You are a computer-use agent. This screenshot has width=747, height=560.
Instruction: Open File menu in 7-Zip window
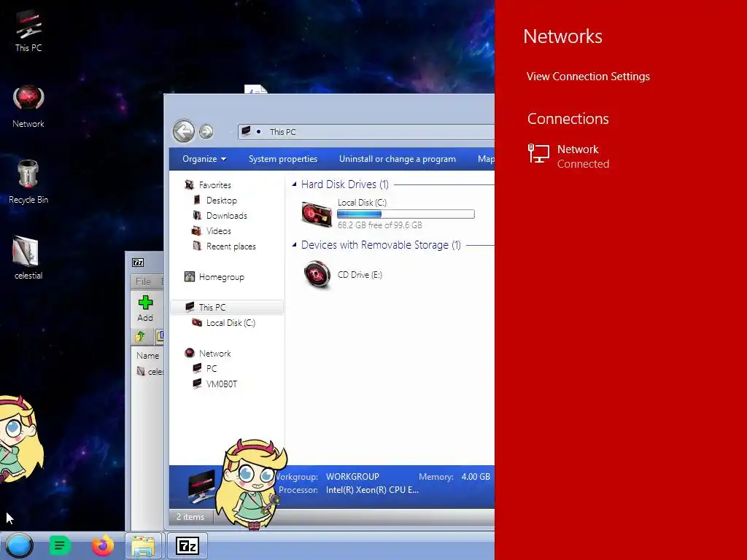[x=143, y=281]
